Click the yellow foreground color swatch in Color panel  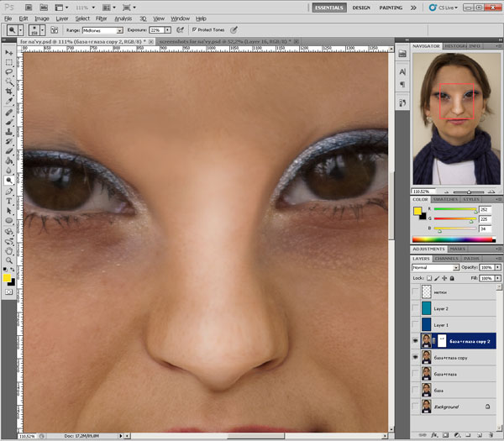tap(417, 211)
